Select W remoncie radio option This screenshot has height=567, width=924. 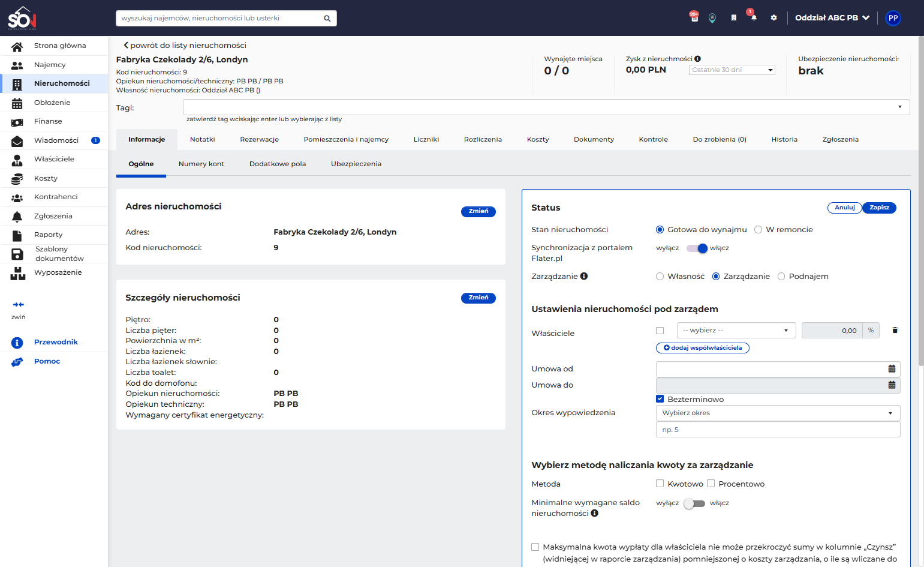point(758,230)
